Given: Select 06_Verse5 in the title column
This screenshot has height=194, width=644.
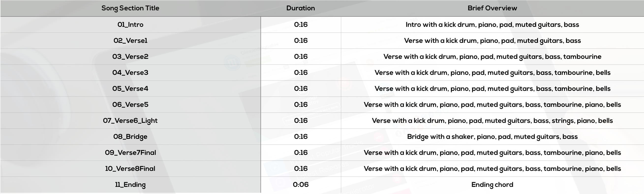Looking at the screenshot, I should tap(130, 105).
